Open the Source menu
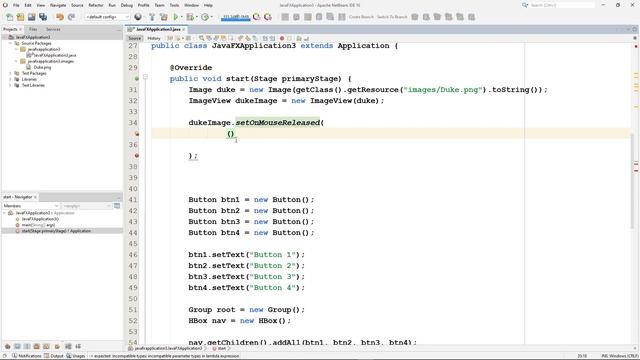 pos(77,5)
